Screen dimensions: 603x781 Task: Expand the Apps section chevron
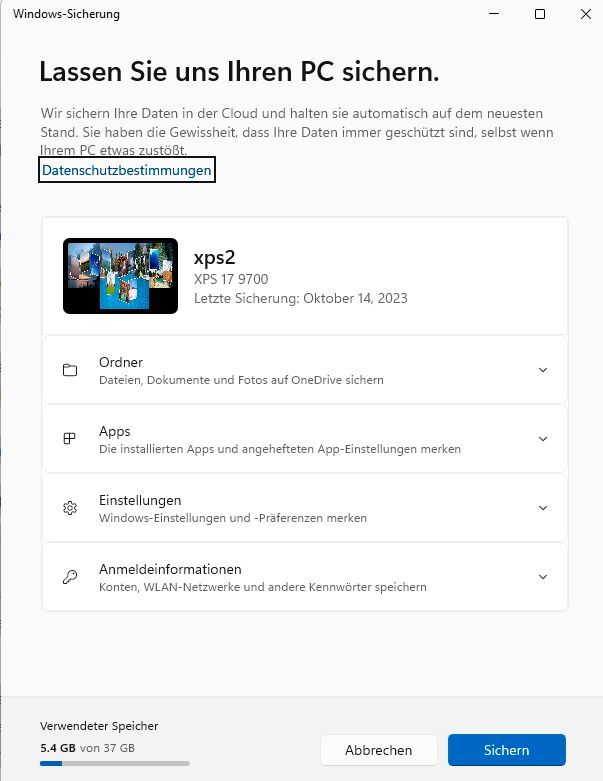pos(543,439)
